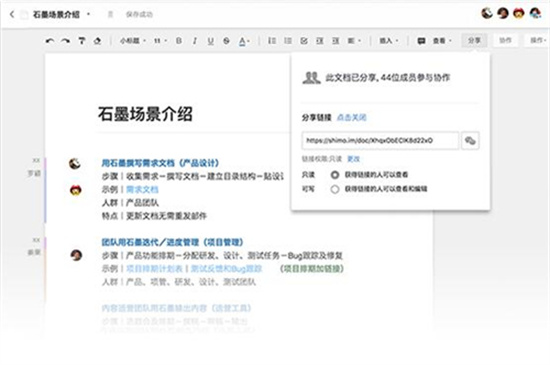Select the 可写 editable radio option
The width and height of the screenshot is (550, 365).
click(x=335, y=189)
